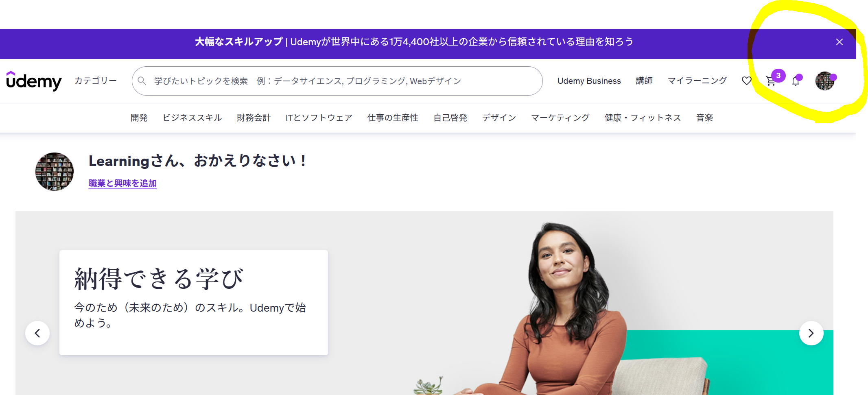Open the 講師 page
The image size is (868, 395).
pos(644,81)
